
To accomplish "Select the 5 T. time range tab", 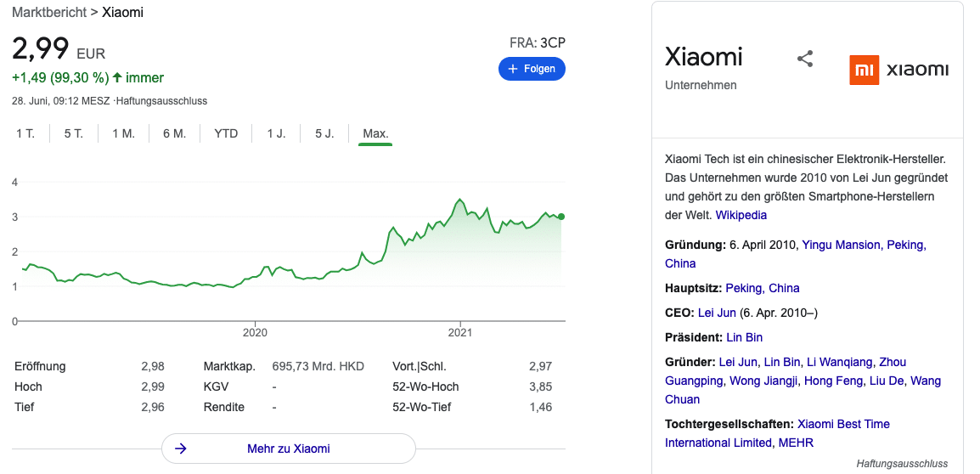I will [x=74, y=134].
